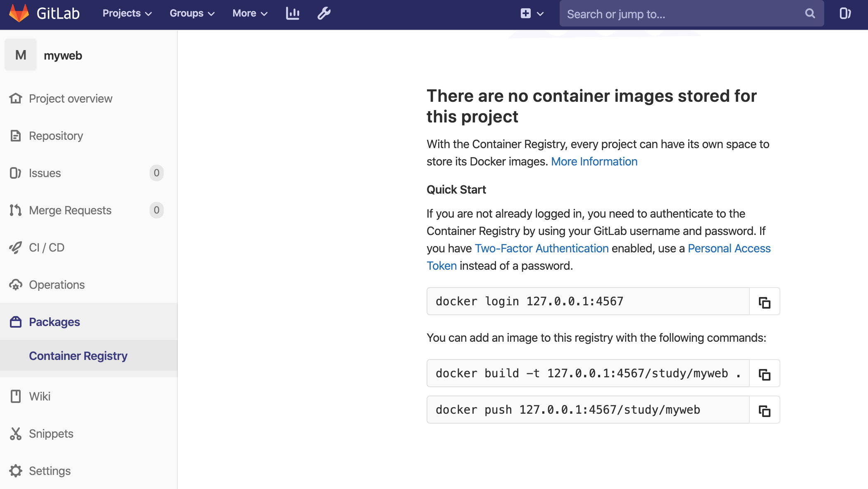Open admin area wrench icon
Screen dimensions: 868x489
(x=324, y=13)
